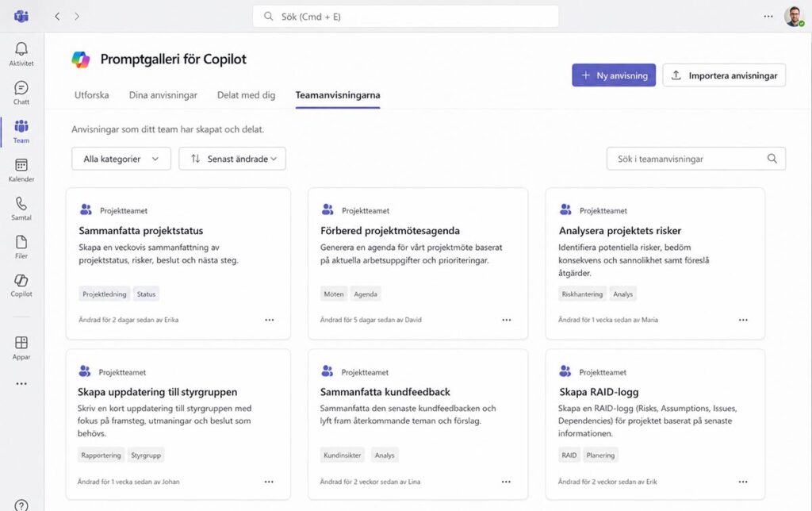Go back with the left arrow

57,17
